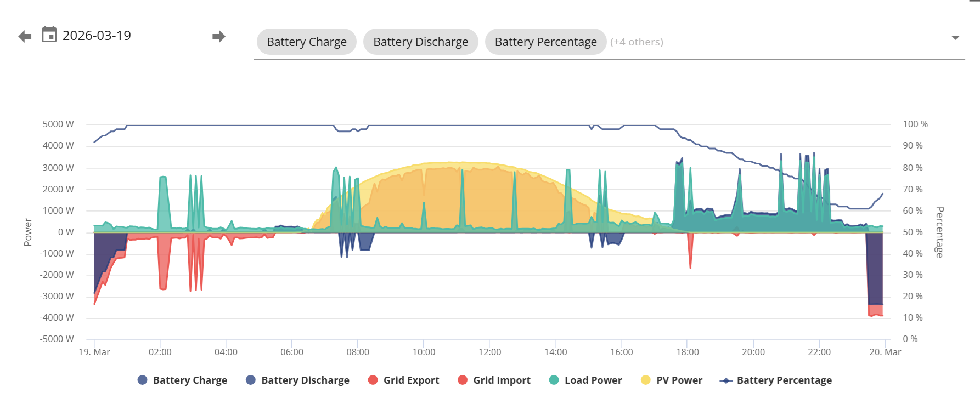Open the calendar date picker icon
Viewport: 980px width, 404px height.
pyautogui.click(x=49, y=35)
